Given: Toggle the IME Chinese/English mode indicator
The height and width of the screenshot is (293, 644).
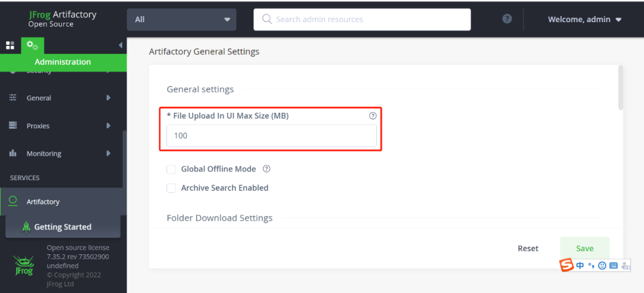Looking at the screenshot, I should 580,266.
